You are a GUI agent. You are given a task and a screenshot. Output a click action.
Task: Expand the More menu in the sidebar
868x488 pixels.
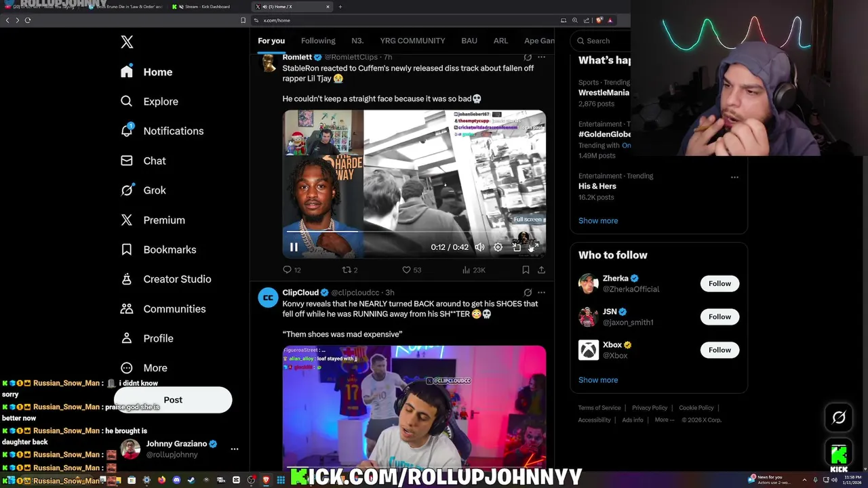(x=144, y=368)
